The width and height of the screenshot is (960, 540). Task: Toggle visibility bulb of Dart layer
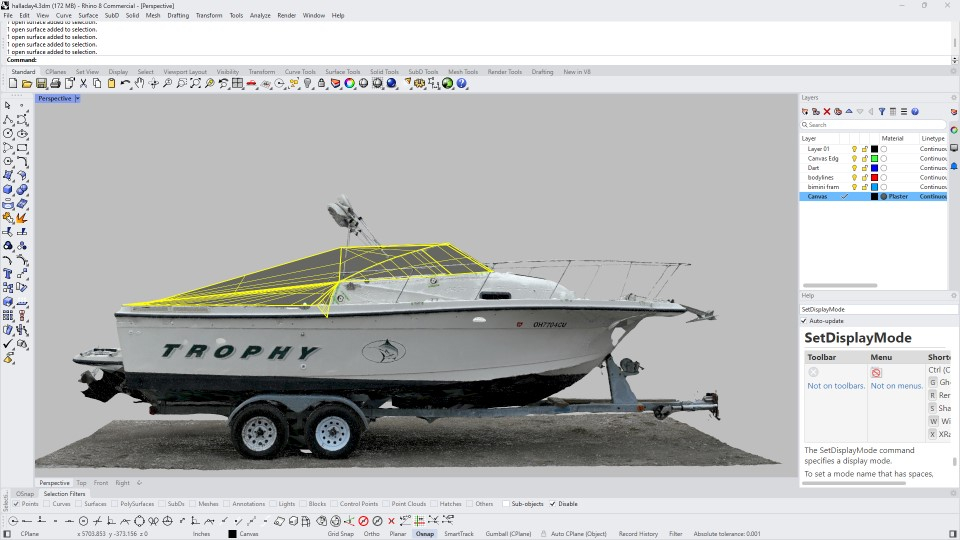pyautogui.click(x=854, y=168)
